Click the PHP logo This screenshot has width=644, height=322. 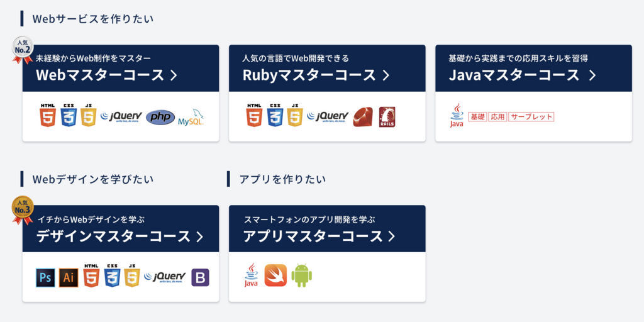tap(160, 117)
